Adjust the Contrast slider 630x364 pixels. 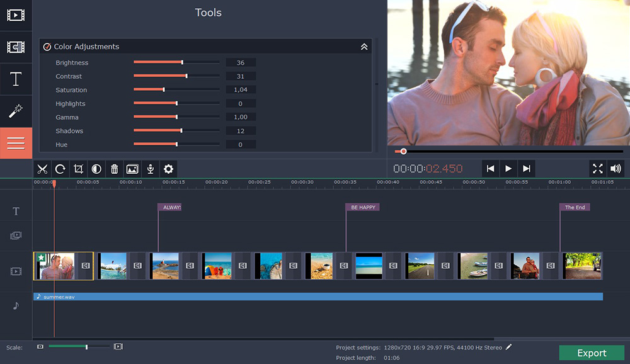coord(176,76)
